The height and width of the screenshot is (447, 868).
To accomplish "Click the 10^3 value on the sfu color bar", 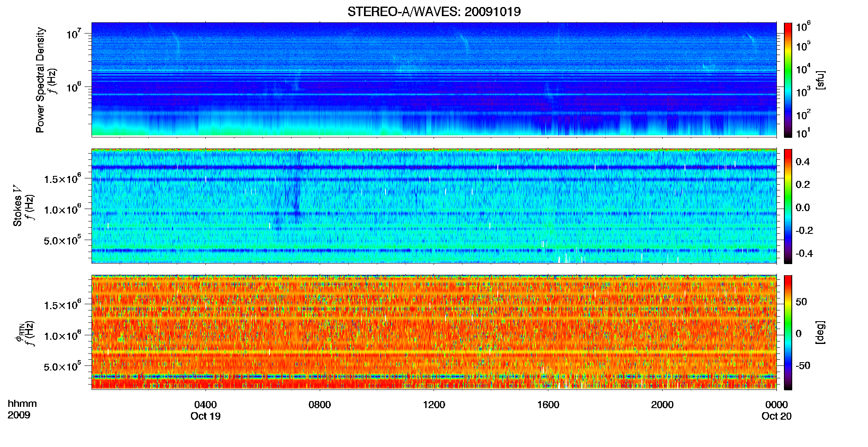I will [803, 92].
